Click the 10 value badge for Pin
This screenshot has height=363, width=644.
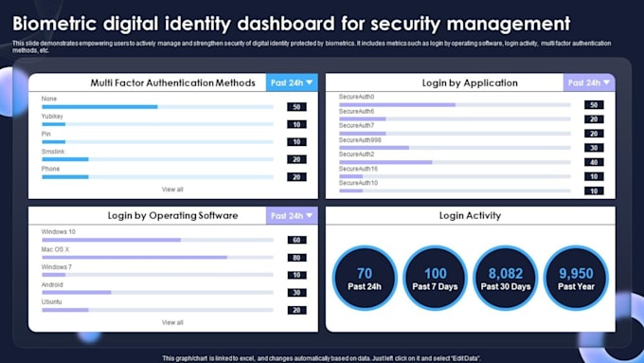click(x=297, y=142)
